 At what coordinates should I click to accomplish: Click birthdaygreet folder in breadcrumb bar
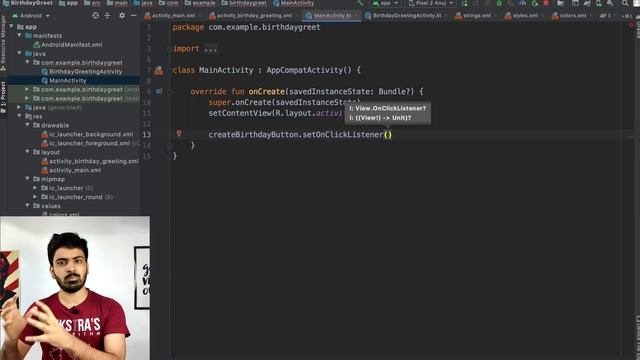(x=244, y=3)
